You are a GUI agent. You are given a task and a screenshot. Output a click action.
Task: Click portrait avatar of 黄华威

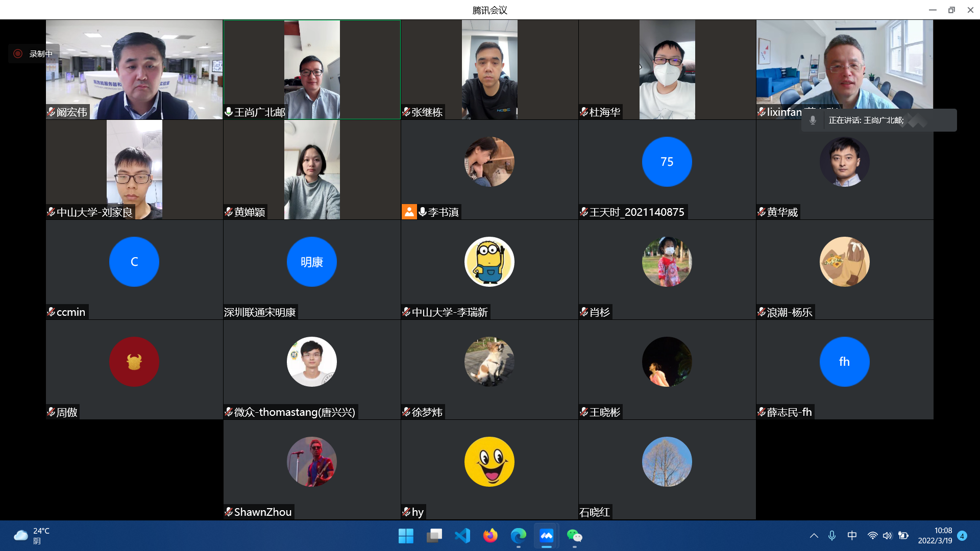pyautogui.click(x=845, y=162)
